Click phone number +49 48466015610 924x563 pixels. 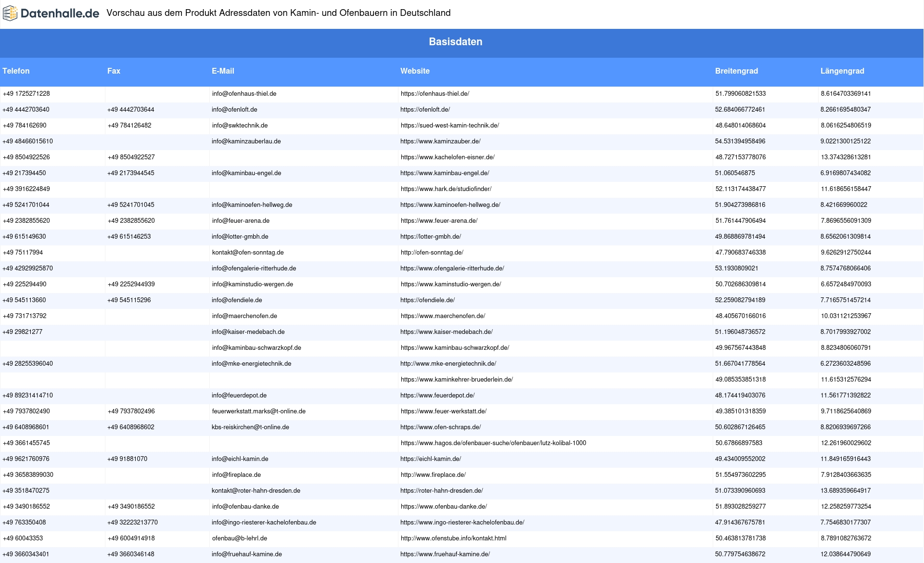pyautogui.click(x=28, y=141)
